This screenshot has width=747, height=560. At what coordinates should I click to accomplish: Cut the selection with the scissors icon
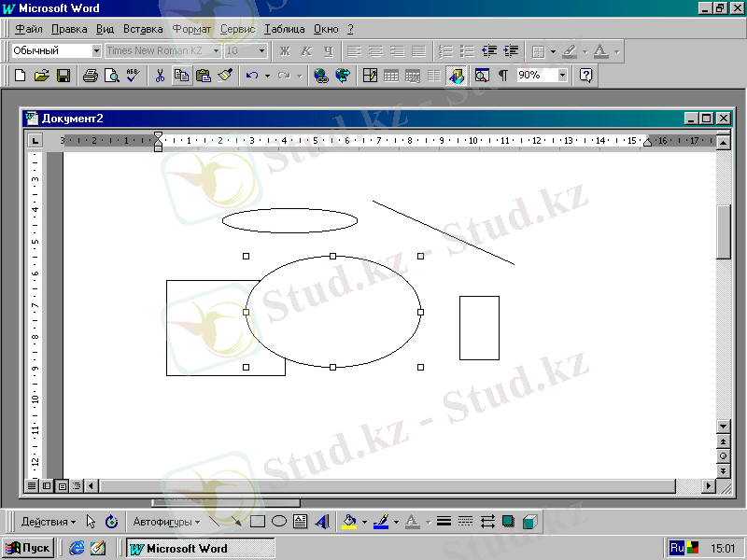click(x=160, y=76)
